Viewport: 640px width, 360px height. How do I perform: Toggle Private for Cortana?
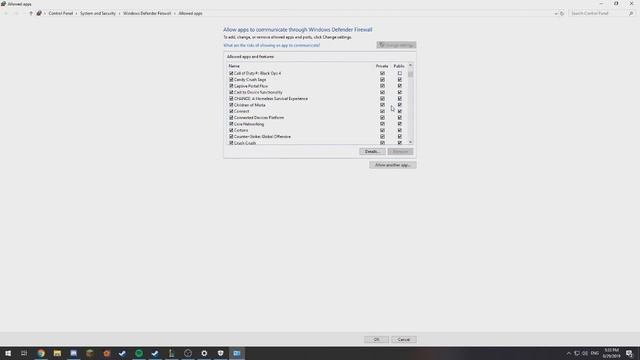[382, 130]
